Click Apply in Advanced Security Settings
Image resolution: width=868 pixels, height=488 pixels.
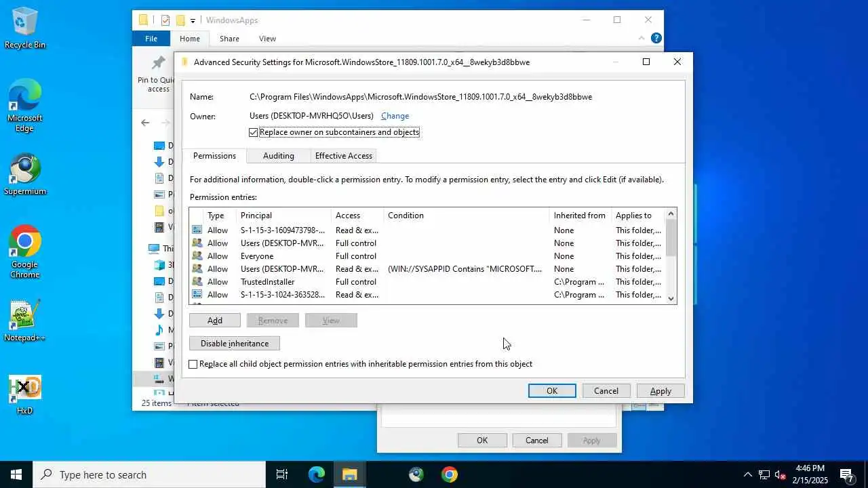(x=660, y=391)
